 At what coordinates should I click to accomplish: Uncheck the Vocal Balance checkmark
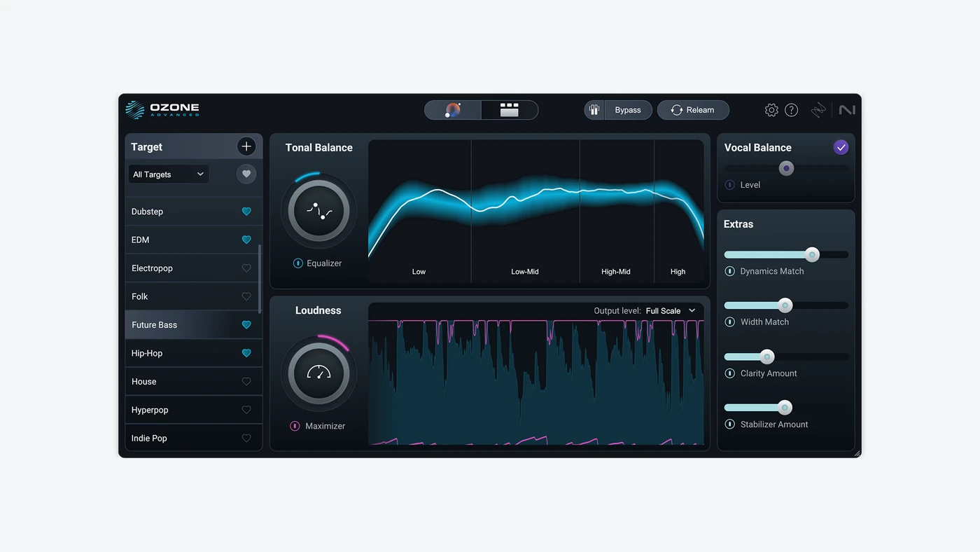coord(841,147)
